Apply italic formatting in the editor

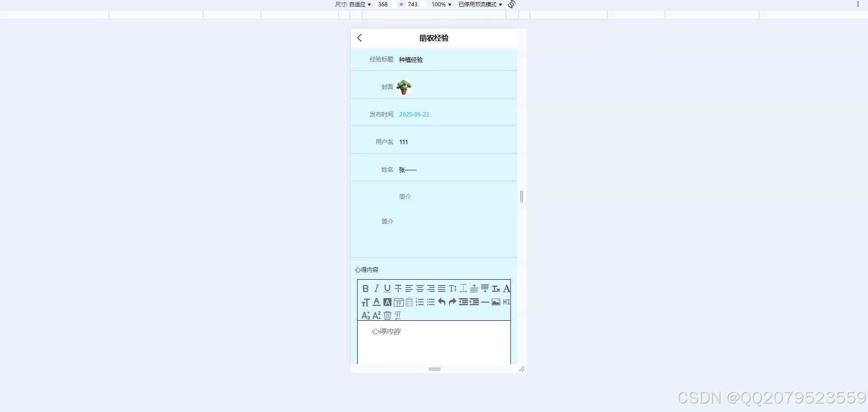[377, 289]
